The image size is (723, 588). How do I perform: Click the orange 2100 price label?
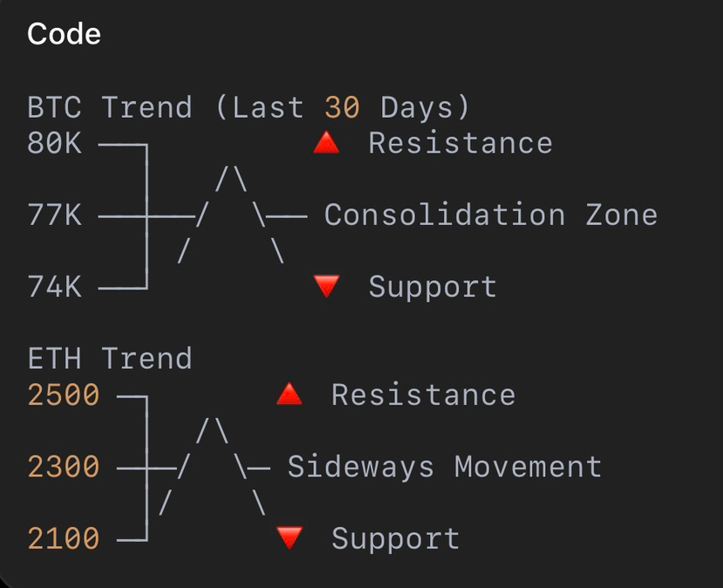(64, 538)
